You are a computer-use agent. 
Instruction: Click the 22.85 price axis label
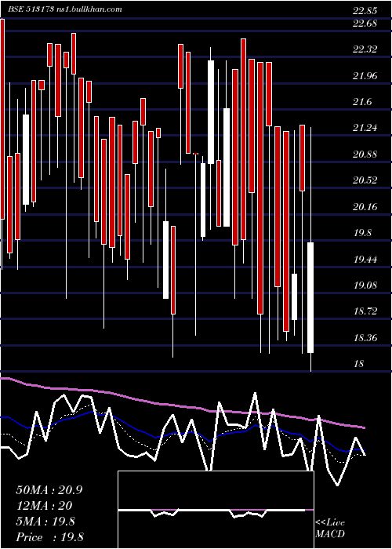[x=365, y=11]
